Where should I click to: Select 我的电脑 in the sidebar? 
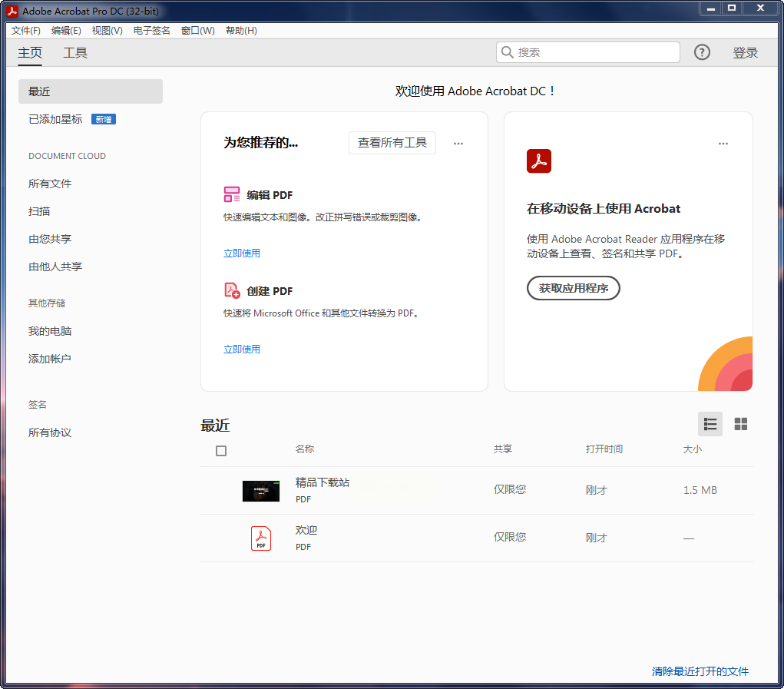pyautogui.click(x=50, y=331)
